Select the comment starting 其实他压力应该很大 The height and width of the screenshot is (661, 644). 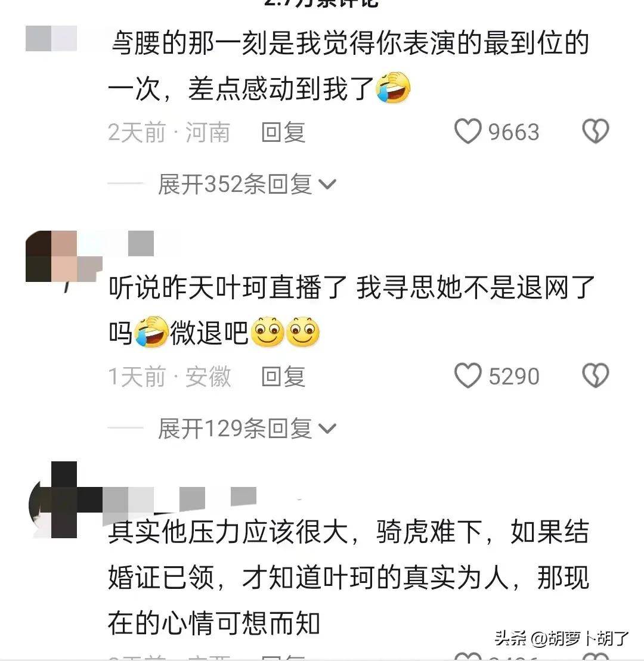click(348, 578)
